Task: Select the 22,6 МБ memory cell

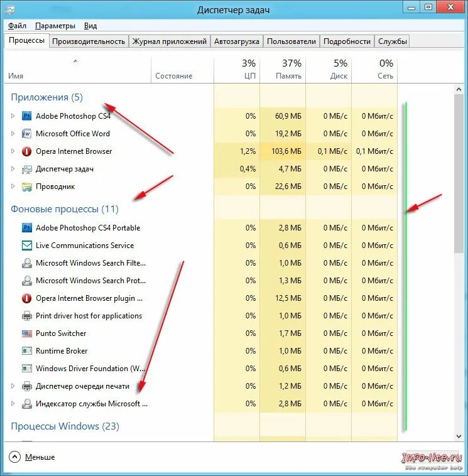Action: pyautogui.click(x=283, y=187)
